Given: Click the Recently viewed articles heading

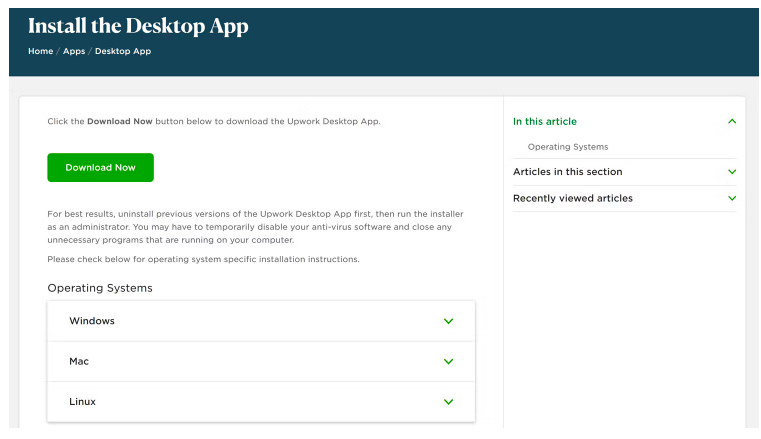Looking at the screenshot, I should coord(573,198).
